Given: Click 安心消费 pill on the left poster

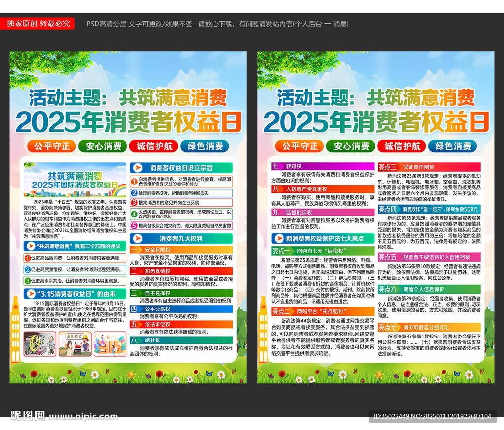Looking at the screenshot, I should click(103, 146).
